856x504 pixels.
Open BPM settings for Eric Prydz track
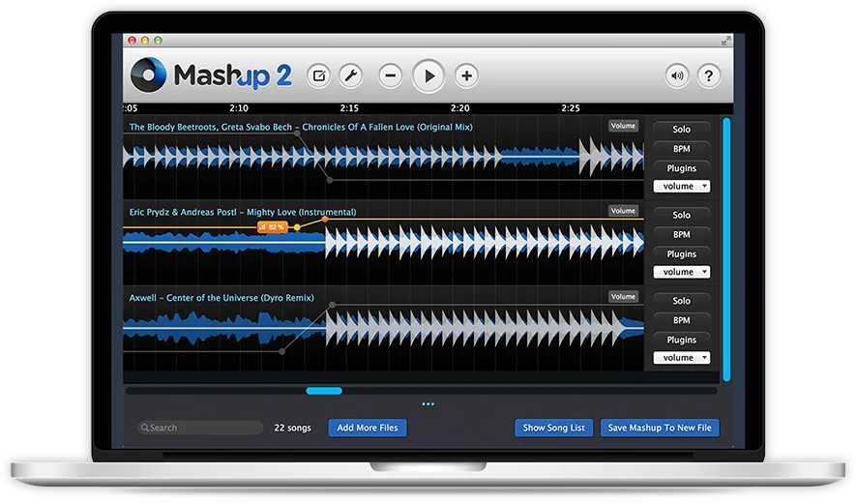point(681,234)
